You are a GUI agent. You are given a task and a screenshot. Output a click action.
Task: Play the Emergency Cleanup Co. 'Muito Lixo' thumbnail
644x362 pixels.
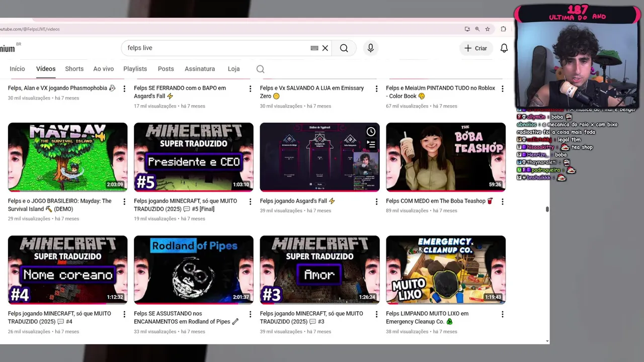446,270
